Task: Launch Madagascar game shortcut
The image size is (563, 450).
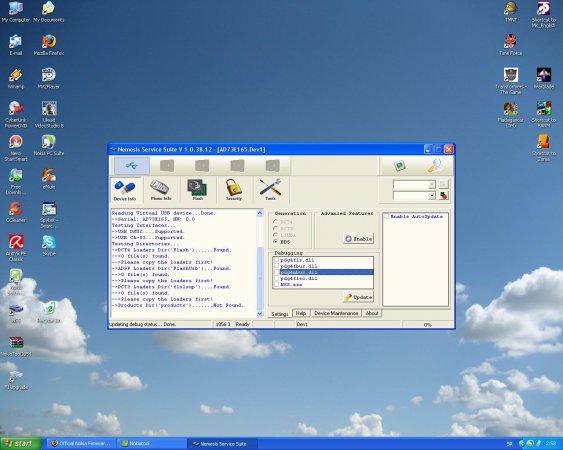Action: (x=511, y=115)
